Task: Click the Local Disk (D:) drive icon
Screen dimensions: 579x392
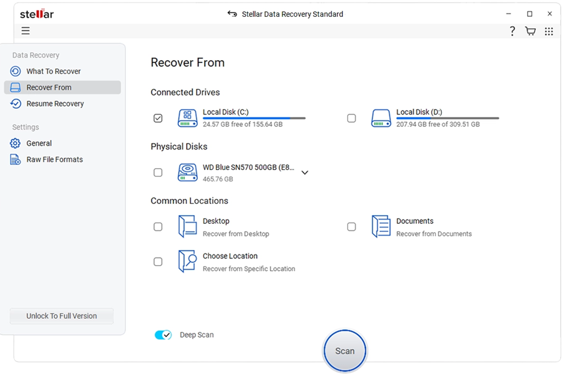Action: pos(381,118)
